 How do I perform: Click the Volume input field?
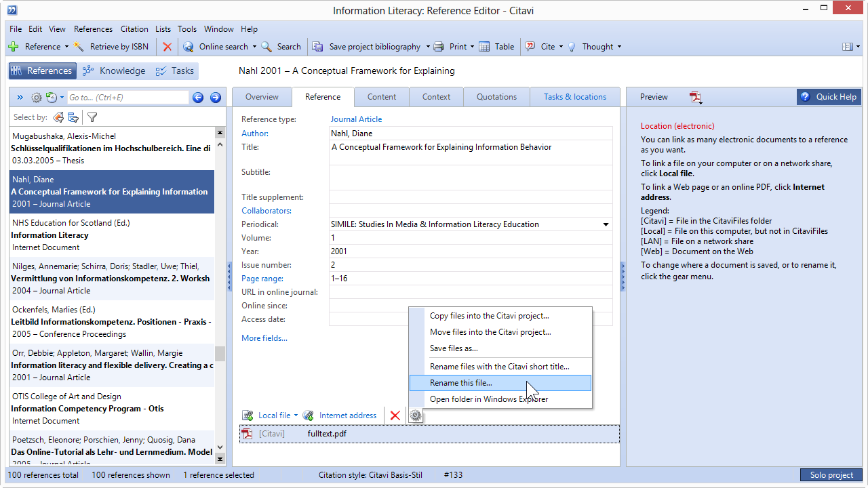pyautogui.click(x=471, y=238)
